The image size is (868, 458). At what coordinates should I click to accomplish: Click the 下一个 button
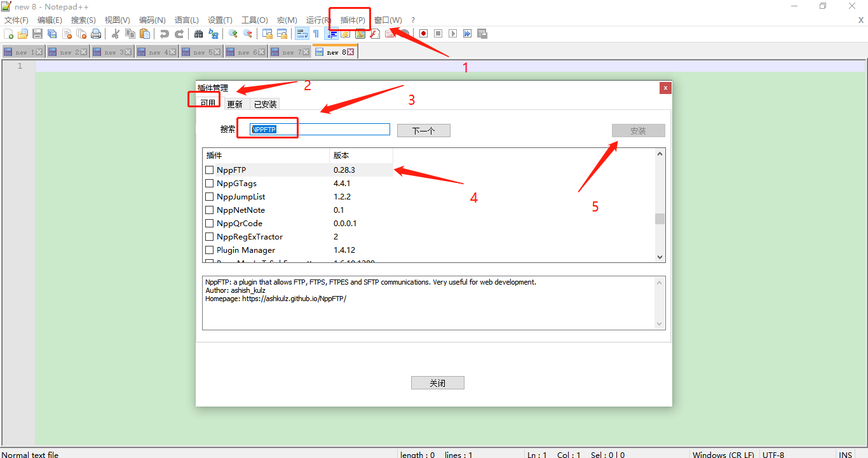pos(424,131)
